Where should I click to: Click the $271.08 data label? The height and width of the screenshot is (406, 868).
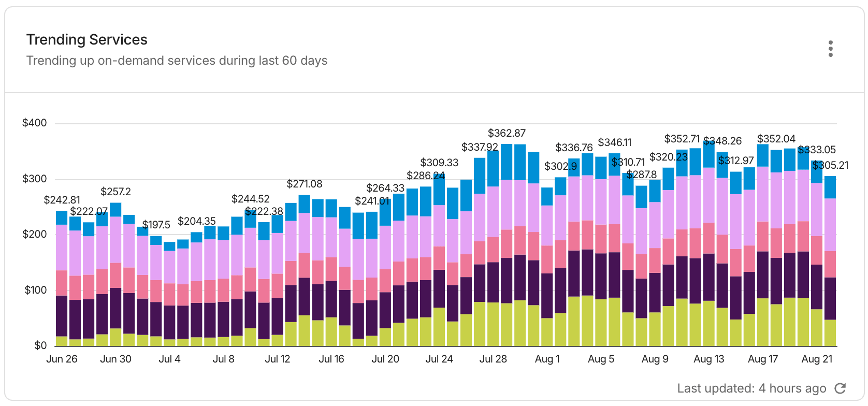(305, 184)
